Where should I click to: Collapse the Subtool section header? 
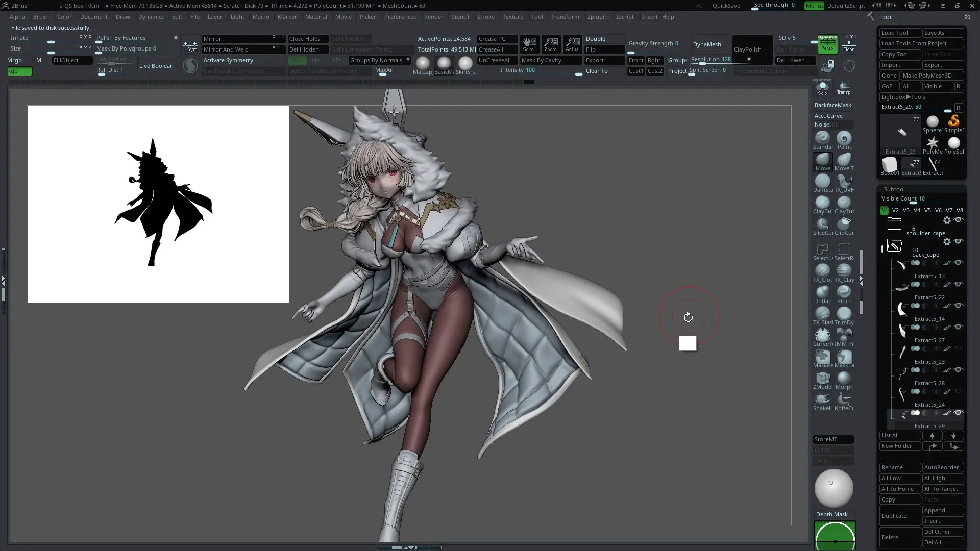pyautogui.click(x=894, y=189)
